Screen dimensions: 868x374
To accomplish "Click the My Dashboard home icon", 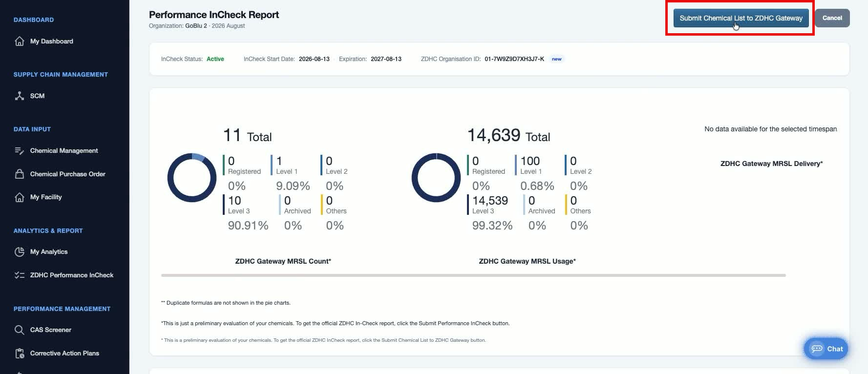I will click(x=20, y=42).
